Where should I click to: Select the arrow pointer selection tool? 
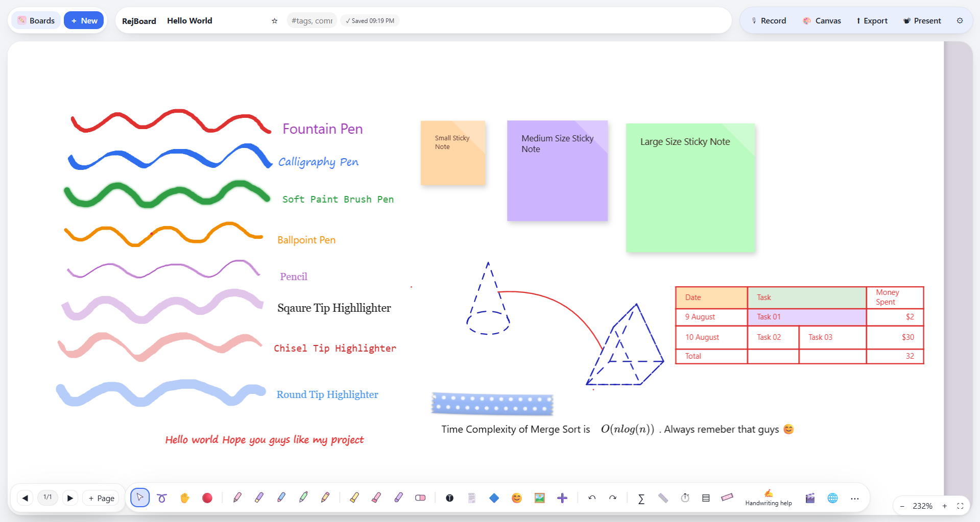tap(140, 498)
